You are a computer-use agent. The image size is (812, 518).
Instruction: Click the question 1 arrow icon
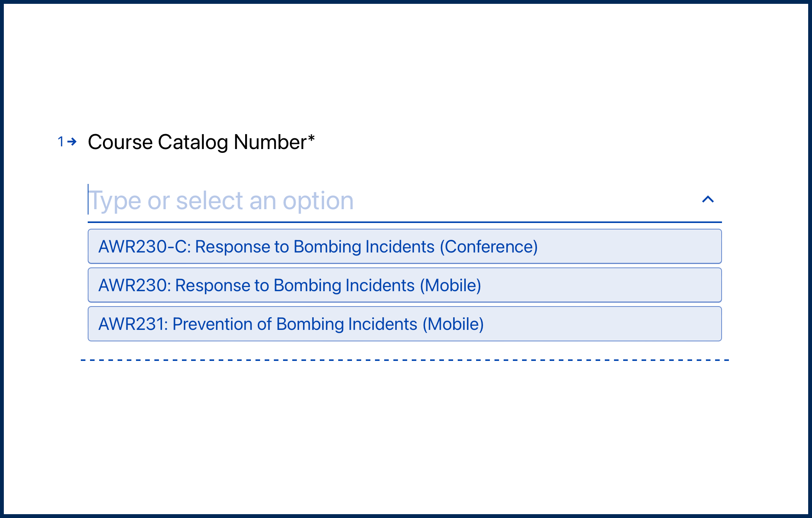[72, 142]
